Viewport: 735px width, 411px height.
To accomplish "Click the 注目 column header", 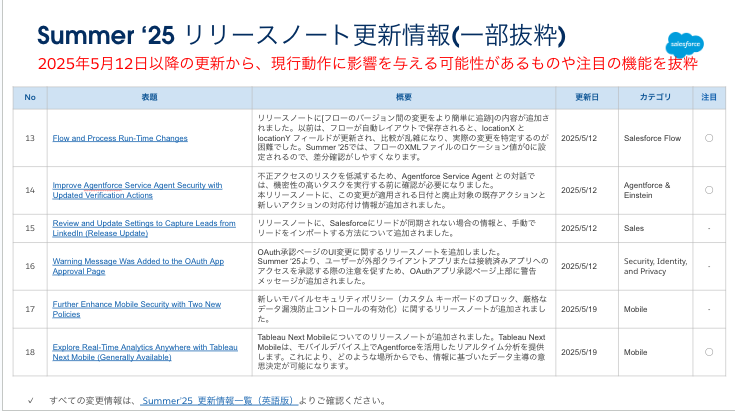I will click(709, 97).
